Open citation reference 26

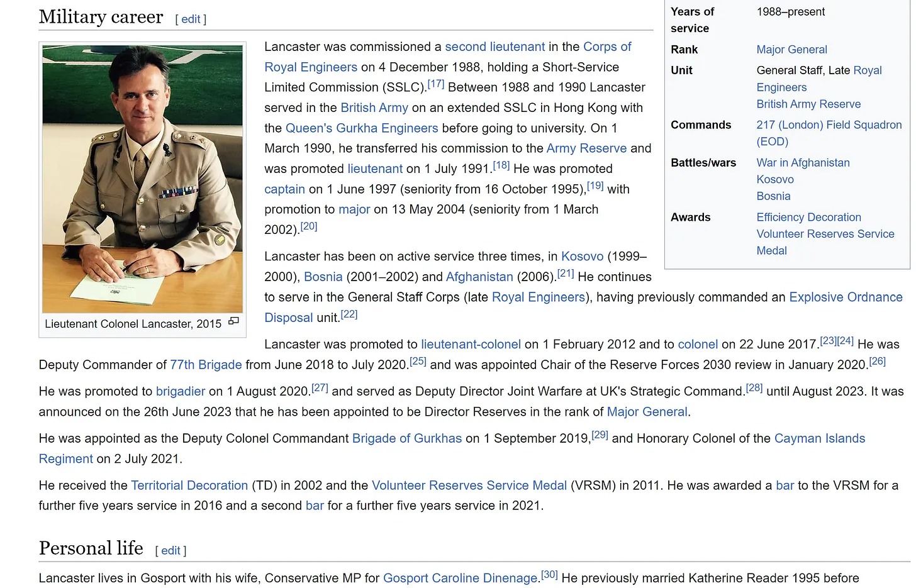pyautogui.click(x=877, y=362)
